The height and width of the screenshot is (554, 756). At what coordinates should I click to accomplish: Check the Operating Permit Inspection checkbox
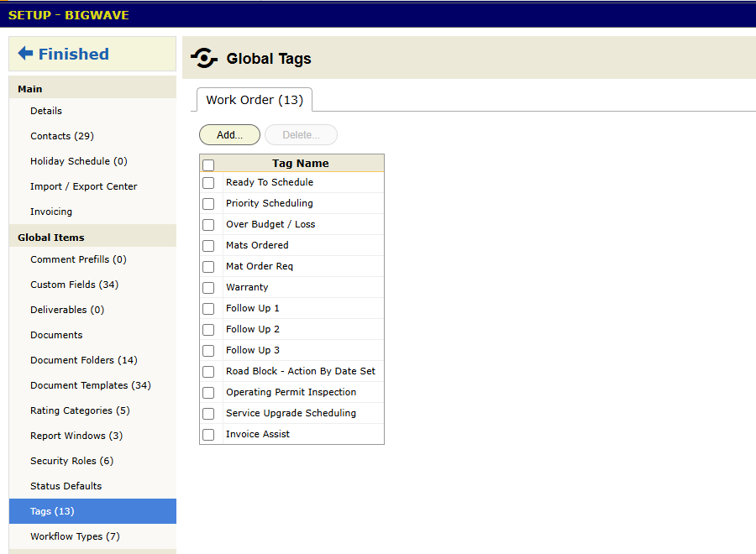208,393
